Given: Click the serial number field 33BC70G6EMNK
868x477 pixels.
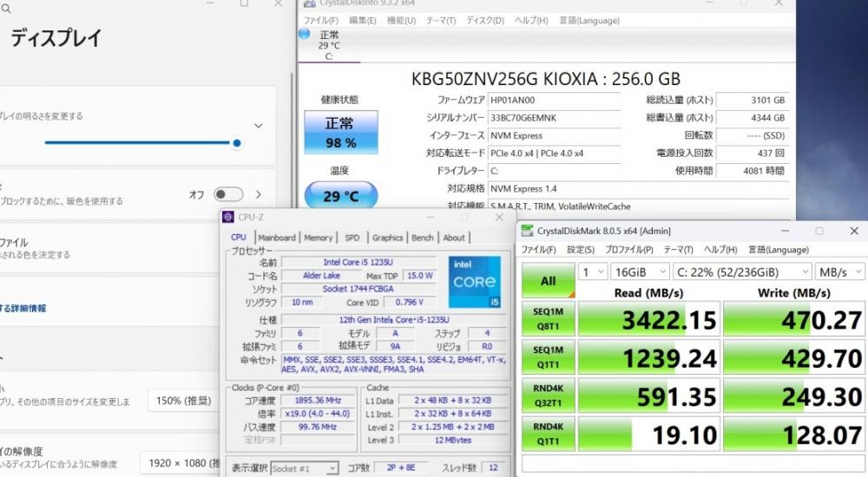Looking at the screenshot, I should click(554, 118).
